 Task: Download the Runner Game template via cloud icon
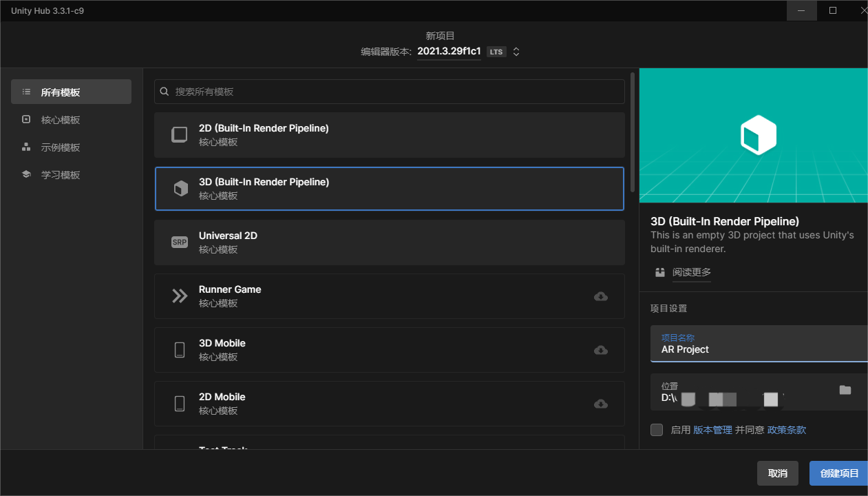click(x=601, y=296)
